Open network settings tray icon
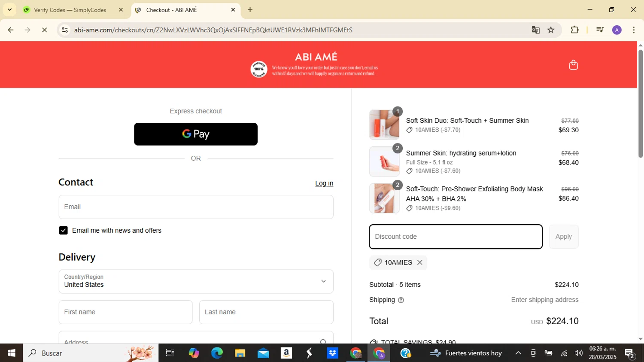The width and height of the screenshot is (644, 362). point(564,353)
